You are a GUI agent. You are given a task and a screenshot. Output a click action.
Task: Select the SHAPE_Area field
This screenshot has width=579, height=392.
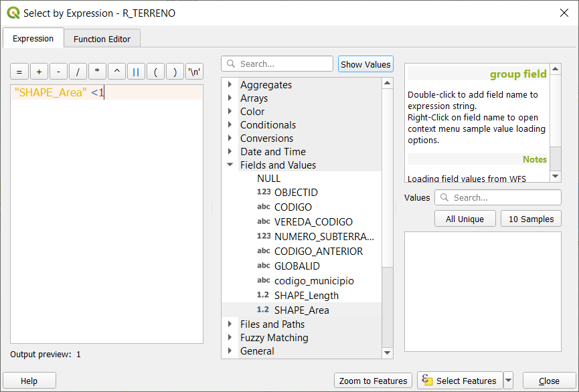pos(301,310)
